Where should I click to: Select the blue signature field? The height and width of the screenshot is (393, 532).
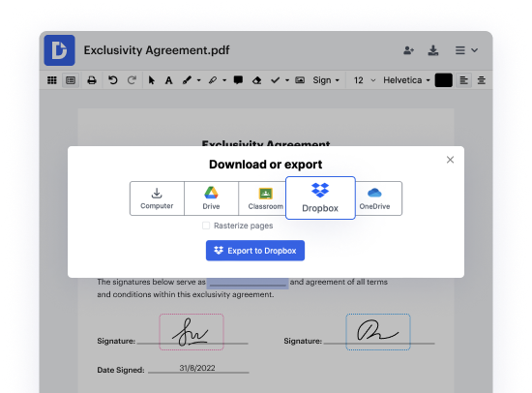[378, 332]
